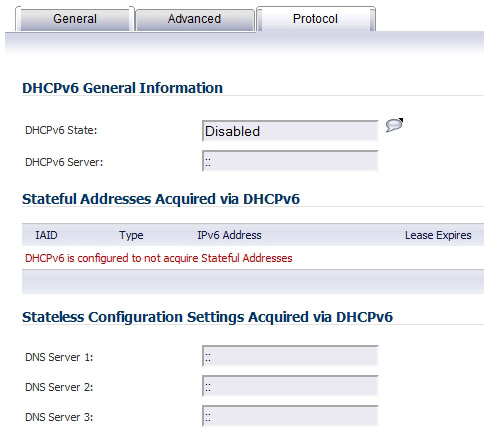
Task: Switch to the Advanced tab
Action: [x=195, y=19]
